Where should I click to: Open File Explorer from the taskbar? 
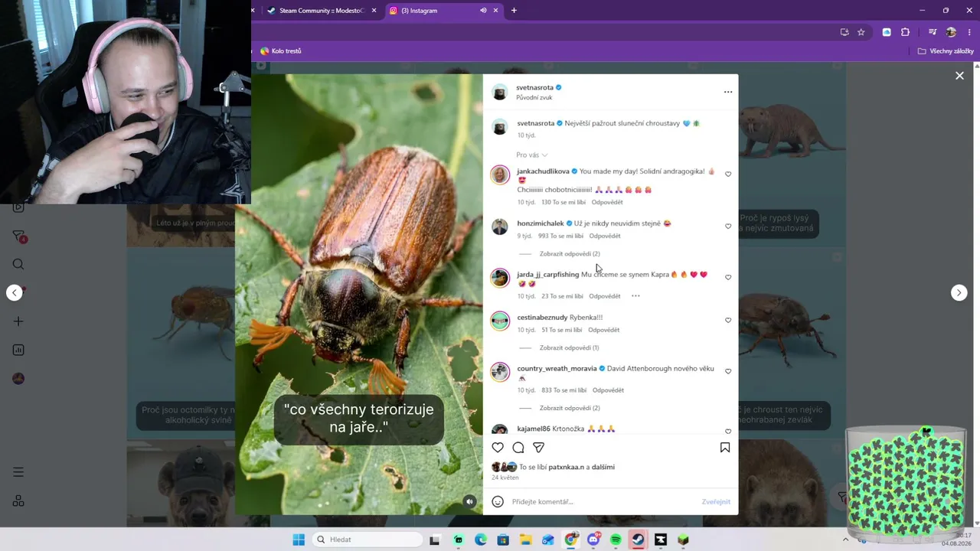pyautogui.click(x=525, y=540)
